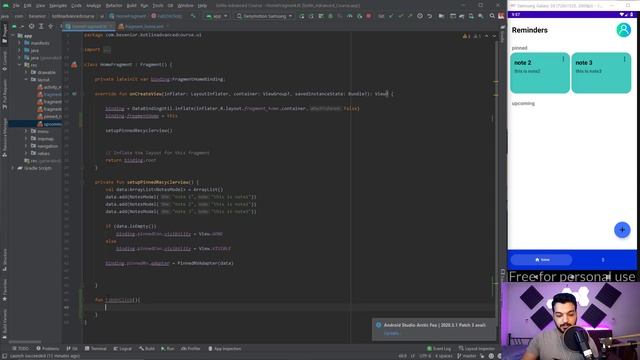Click the override gutter icon beside onCreateView
This screenshot has width=640, height=360.
click(x=74, y=94)
